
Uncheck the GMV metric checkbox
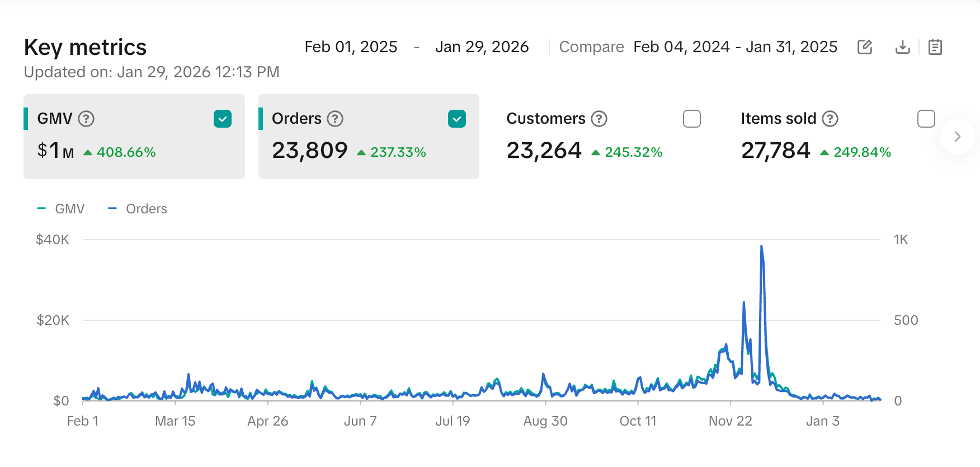(x=223, y=119)
